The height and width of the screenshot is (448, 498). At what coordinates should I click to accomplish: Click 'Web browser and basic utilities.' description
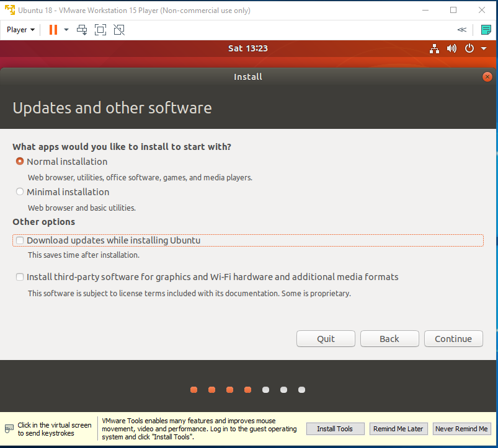[82, 208]
